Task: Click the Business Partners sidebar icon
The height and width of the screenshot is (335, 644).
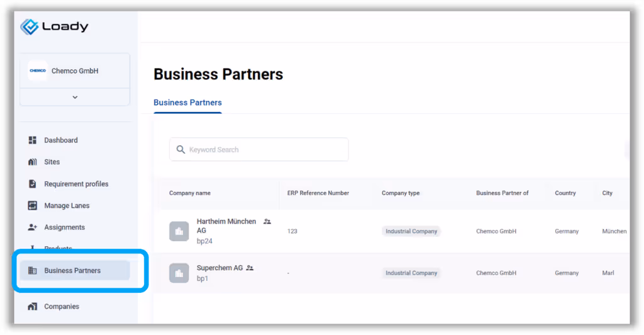Action: pos(33,271)
